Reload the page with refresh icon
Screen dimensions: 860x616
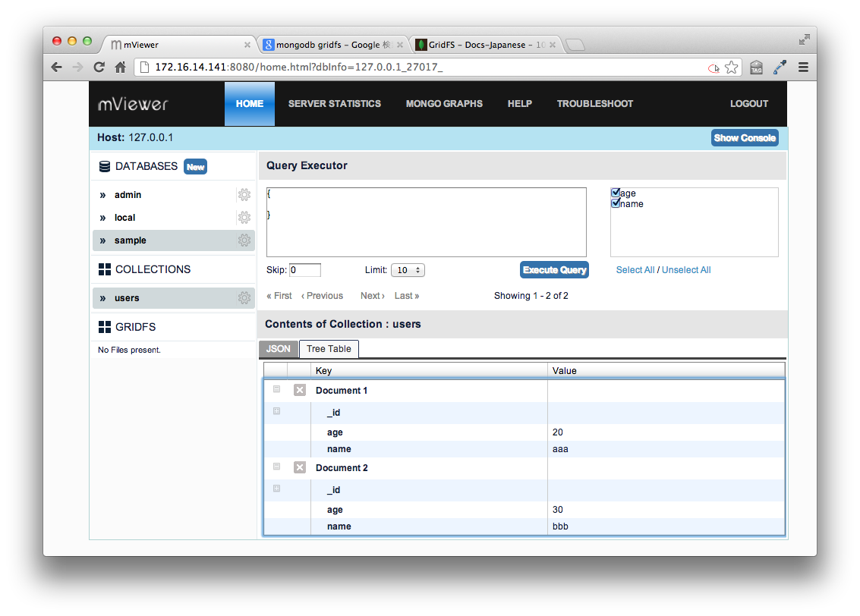(99, 68)
